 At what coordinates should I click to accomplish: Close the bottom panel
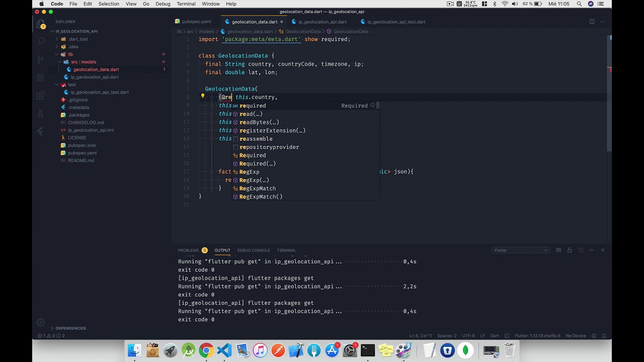coord(603,250)
